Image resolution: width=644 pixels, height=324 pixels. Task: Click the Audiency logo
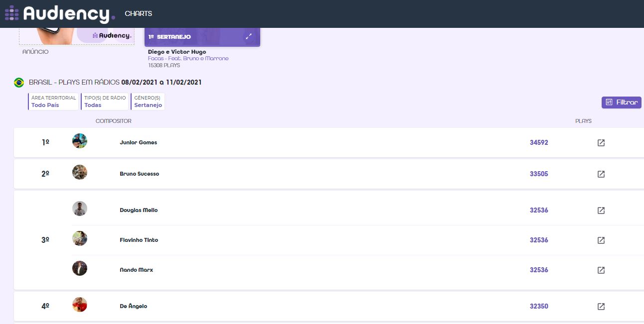60,13
